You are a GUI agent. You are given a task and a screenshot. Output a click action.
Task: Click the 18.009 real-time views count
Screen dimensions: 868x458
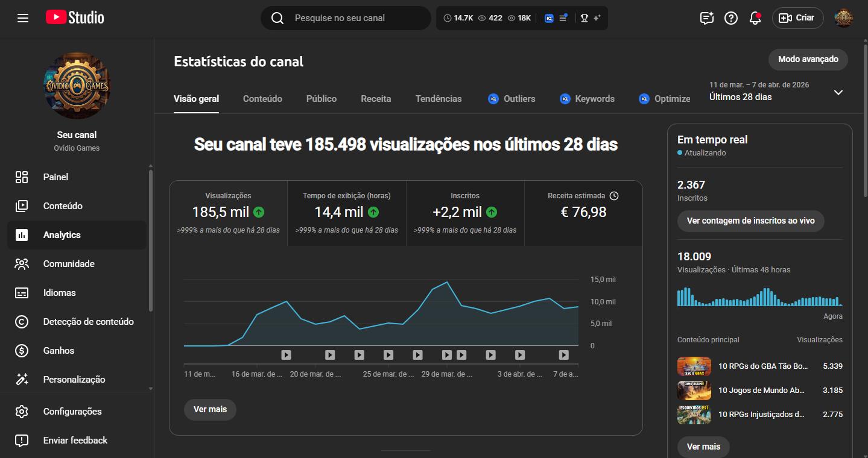(694, 256)
